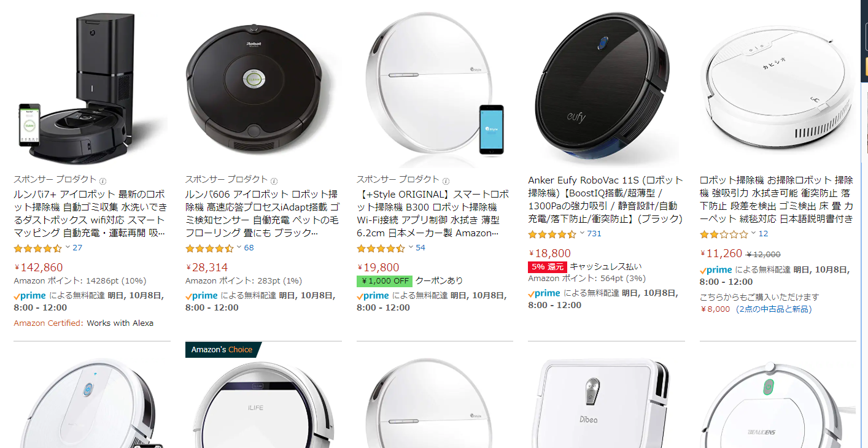Click Amazon's Choice badge on ILIFE vacuum
Screen dimensions: 868x448
point(222,349)
